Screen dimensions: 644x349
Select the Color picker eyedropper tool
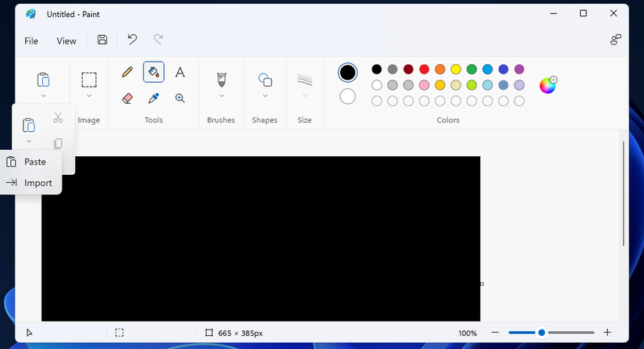pyautogui.click(x=154, y=98)
